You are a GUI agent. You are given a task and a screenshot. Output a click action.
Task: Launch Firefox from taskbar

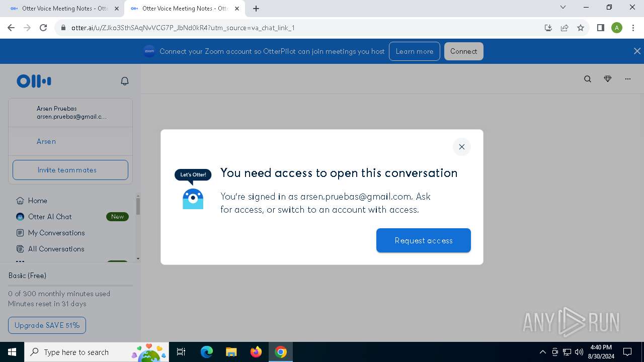click(256, 352)
